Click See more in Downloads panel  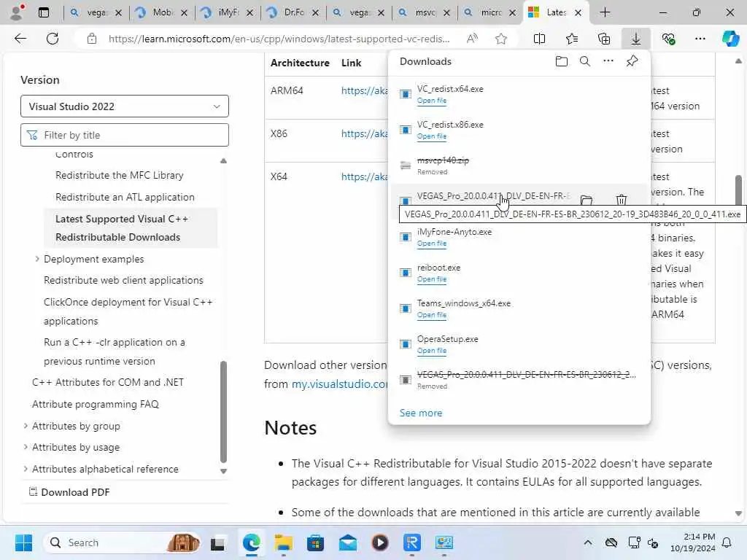(x=421, y=413)
